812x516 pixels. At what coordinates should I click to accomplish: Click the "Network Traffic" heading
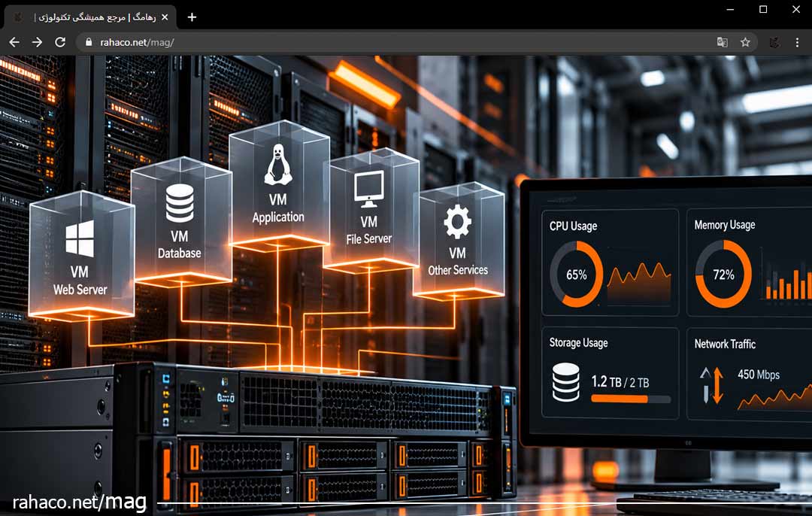725,344
